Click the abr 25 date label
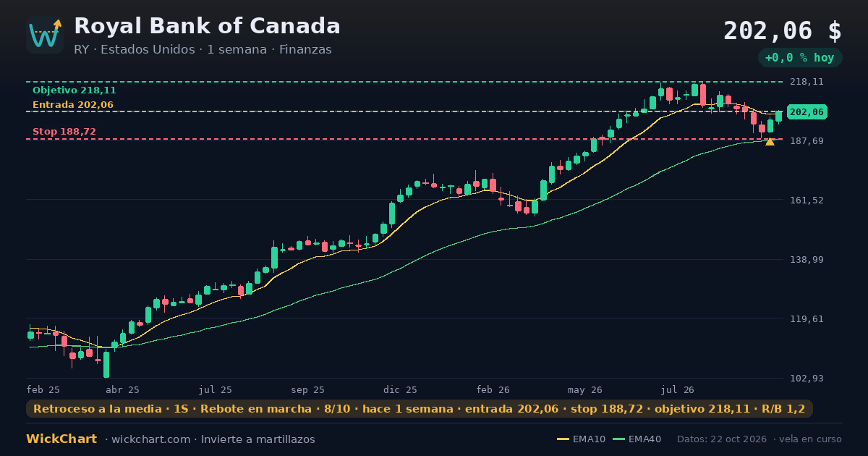 coord(122,389)
